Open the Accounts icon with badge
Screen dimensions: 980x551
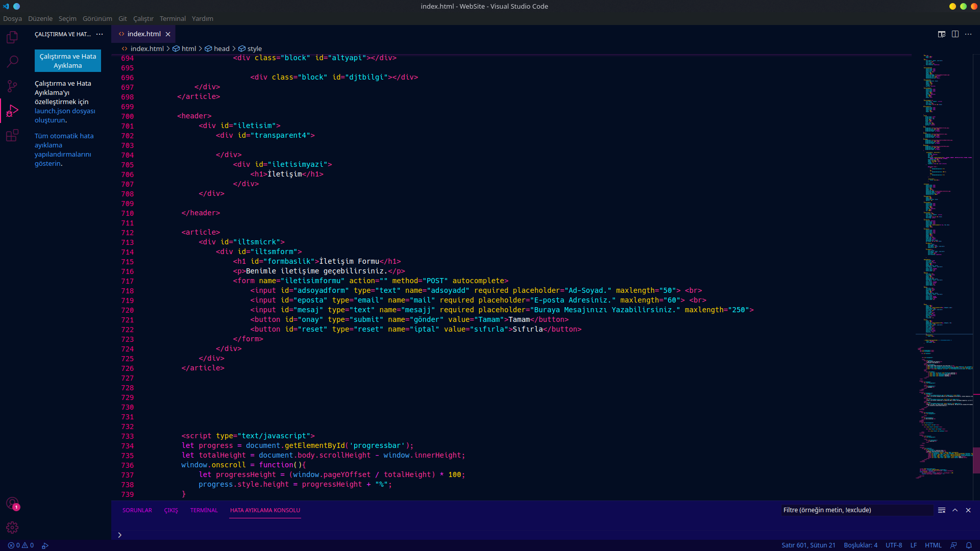(12, 504)
